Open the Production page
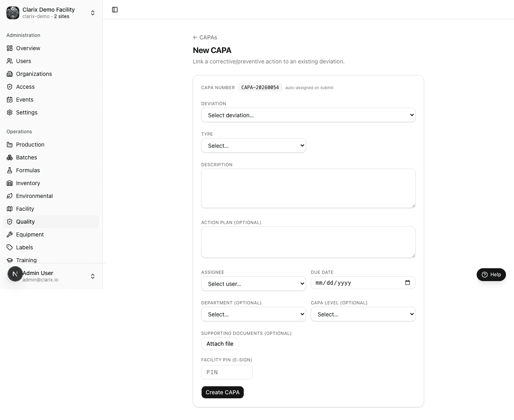This screenshot has width=514, height=420. tap(51, 145)
